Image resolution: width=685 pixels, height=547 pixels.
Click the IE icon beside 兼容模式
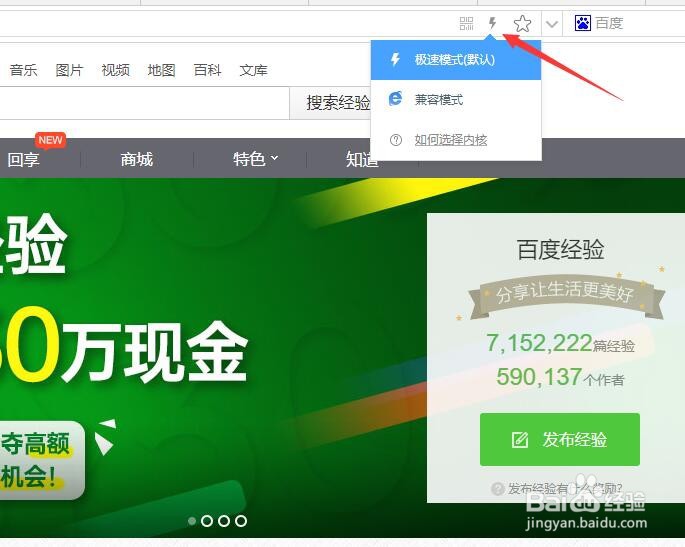coord(395,99)
